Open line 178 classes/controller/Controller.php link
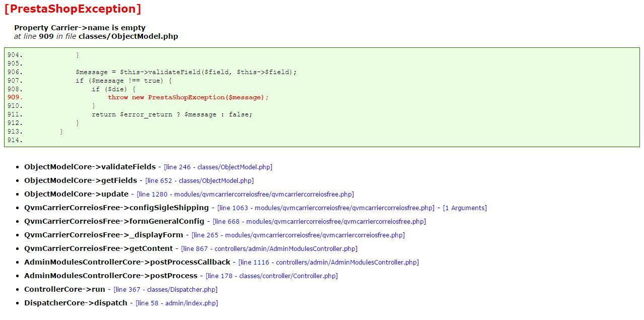This screenshot has height=320, width=644. click(272, 276)
